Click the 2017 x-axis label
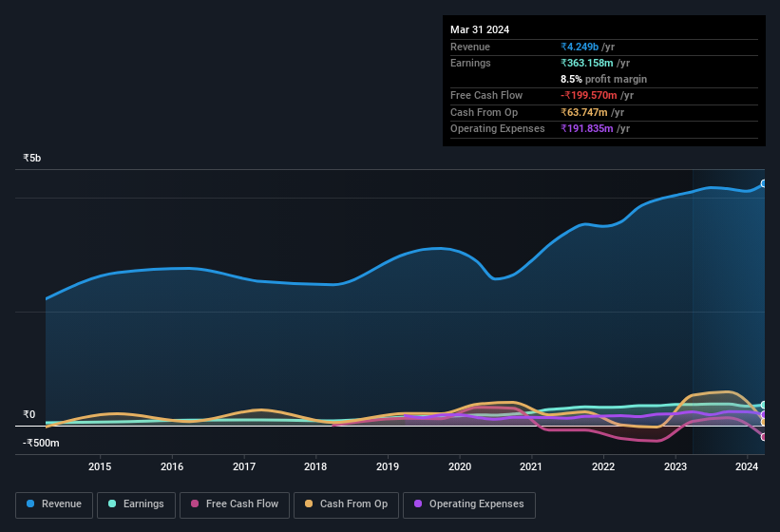The width and height of the screenshot is (780, 532). (244, 466)
